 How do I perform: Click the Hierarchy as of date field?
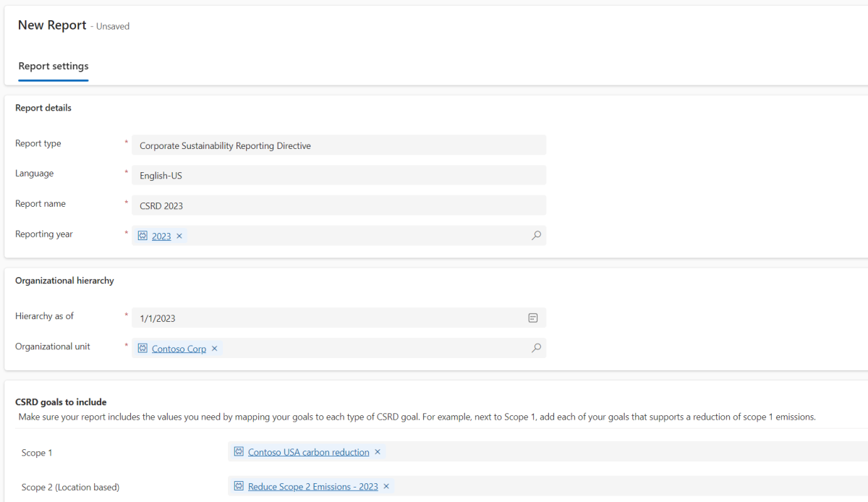pos(339,318)
